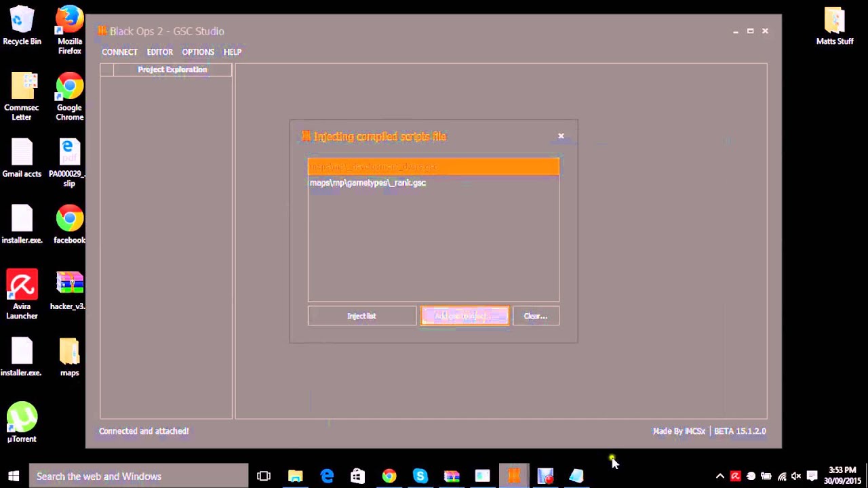The height and width of the screenshot is (488, 868).
Task: Open the facebook Chrome desktop shortcut
Action: click(70, 224)
